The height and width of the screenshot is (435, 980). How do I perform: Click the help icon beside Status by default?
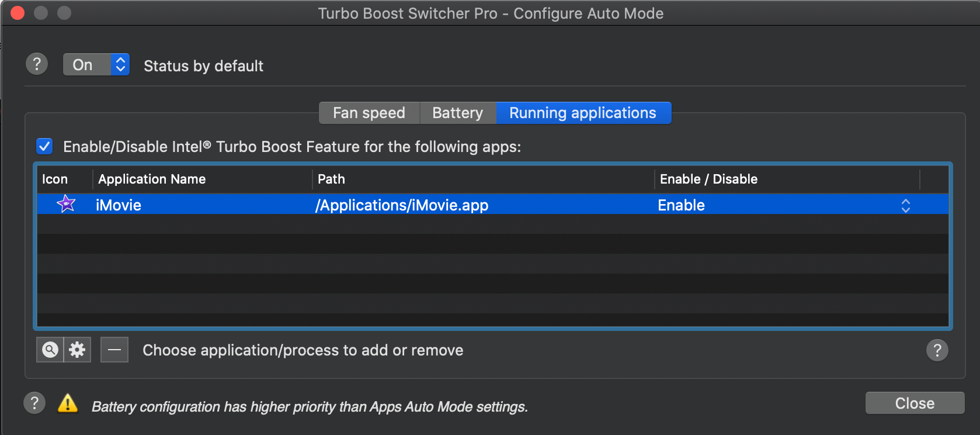37,64
